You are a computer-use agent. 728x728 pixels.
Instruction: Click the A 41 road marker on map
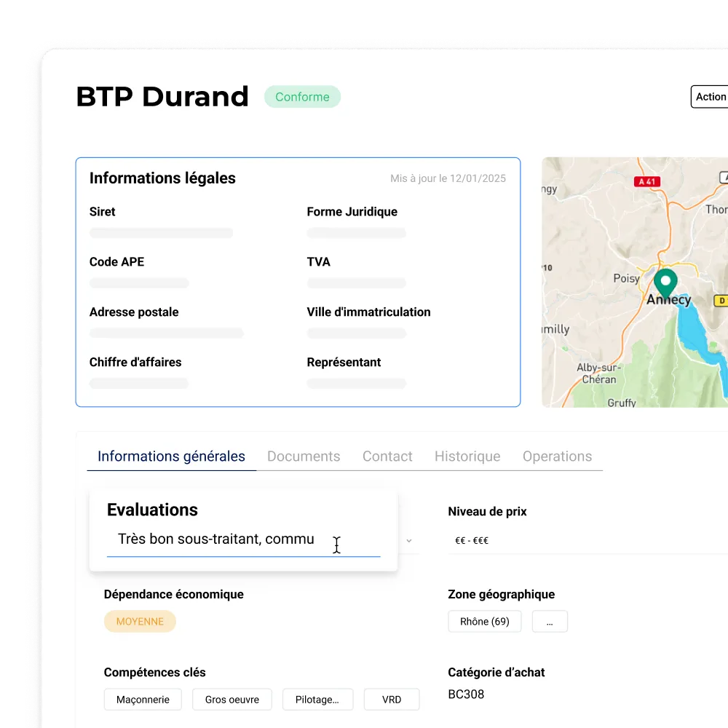(x=646, y=181)
